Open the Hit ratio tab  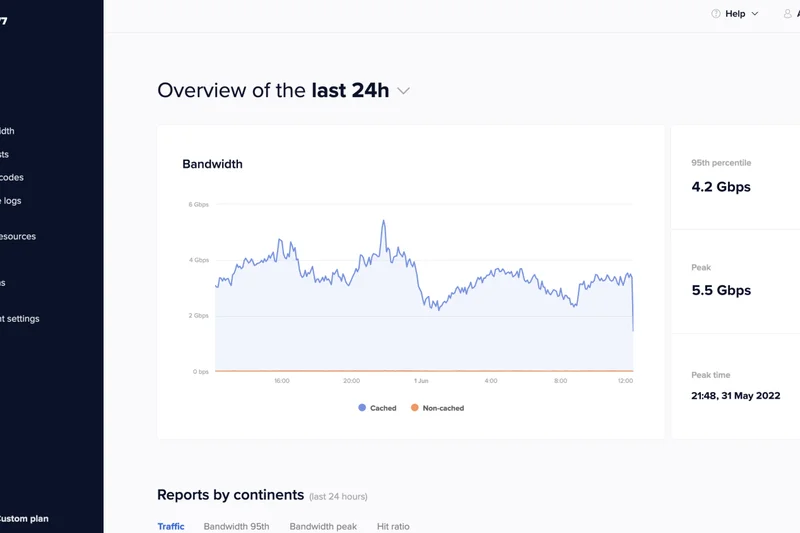(393, 526)
